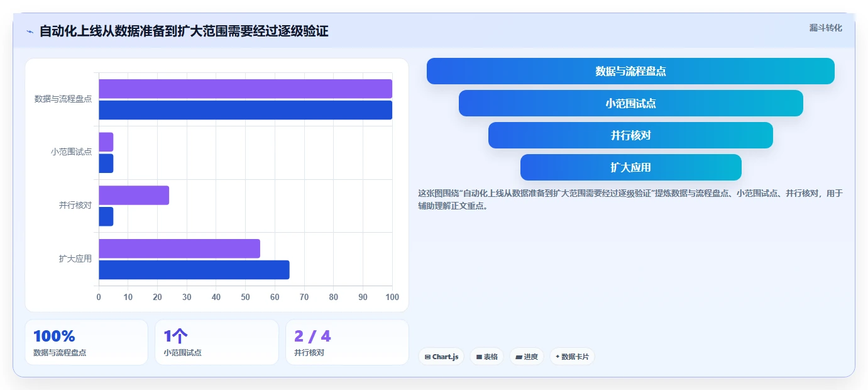
Task: Click the 100% stat value
Action: tap(54, 336)
